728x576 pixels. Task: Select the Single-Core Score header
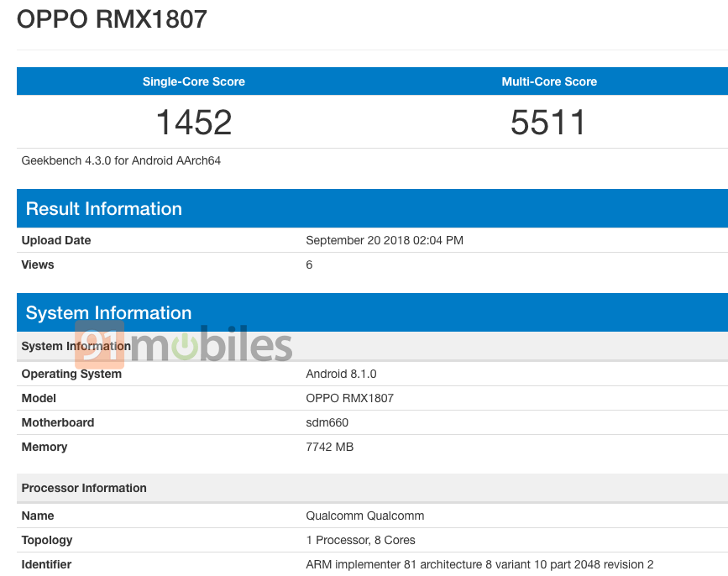194,81
